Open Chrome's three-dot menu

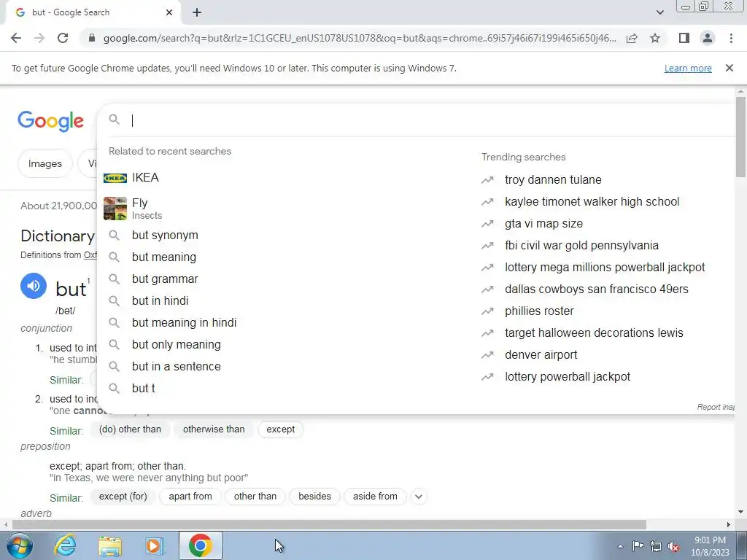(x=731, y=38)
